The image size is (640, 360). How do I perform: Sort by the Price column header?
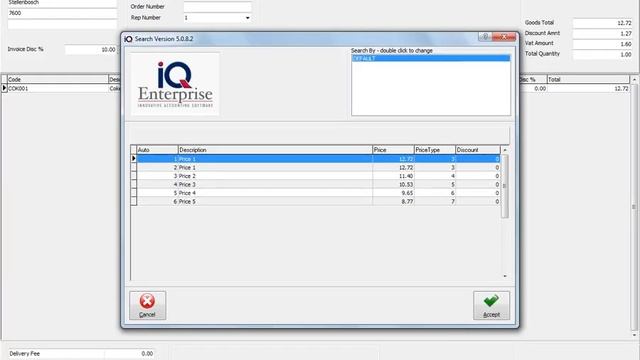pyautogui.click(x=393, y=150)
